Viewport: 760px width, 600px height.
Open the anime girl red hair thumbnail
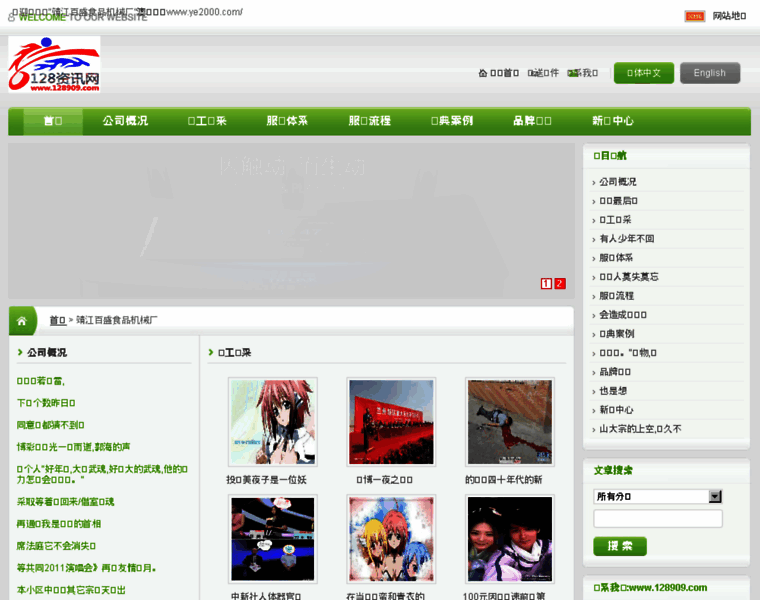click(x=272, y=422)
